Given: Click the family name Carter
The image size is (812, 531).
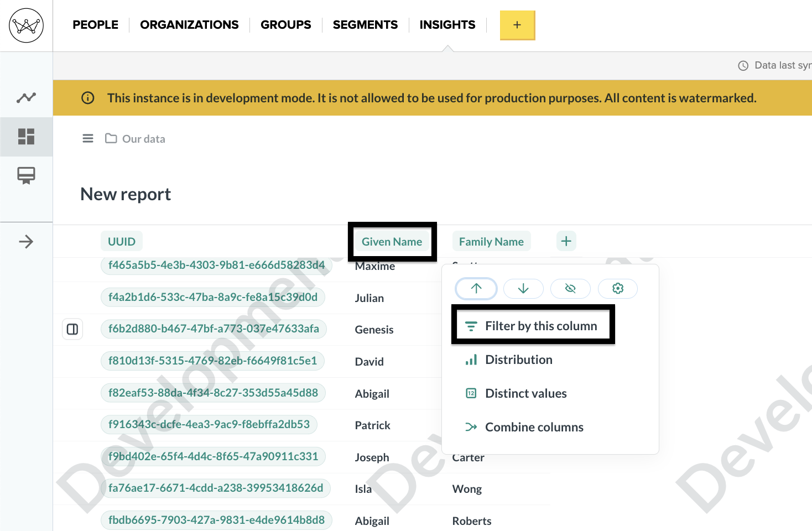Looking at the screenshot, I should click(x=469, y=459).
